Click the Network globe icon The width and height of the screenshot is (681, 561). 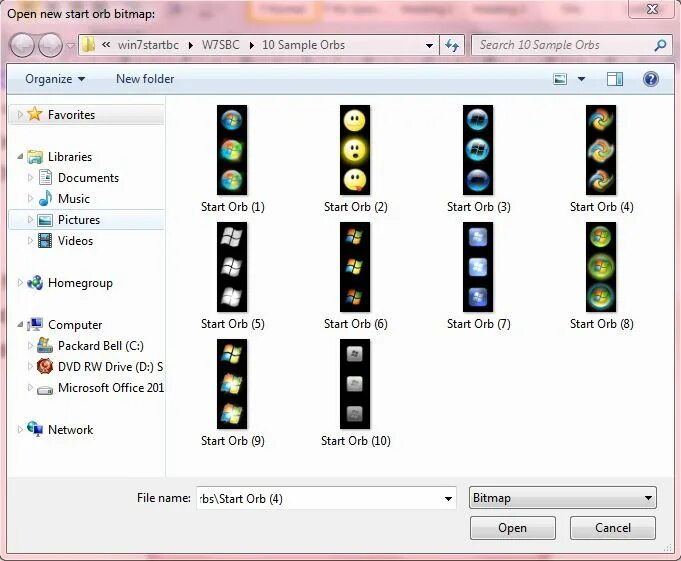[35, 429]
